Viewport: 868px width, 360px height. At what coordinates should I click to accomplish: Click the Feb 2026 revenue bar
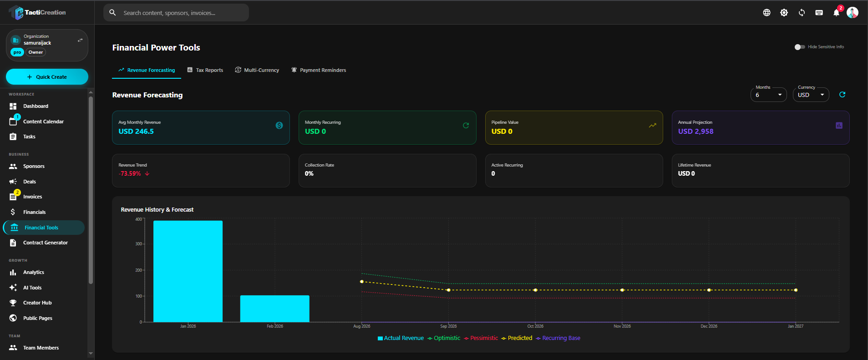click(x=275, y=309)
